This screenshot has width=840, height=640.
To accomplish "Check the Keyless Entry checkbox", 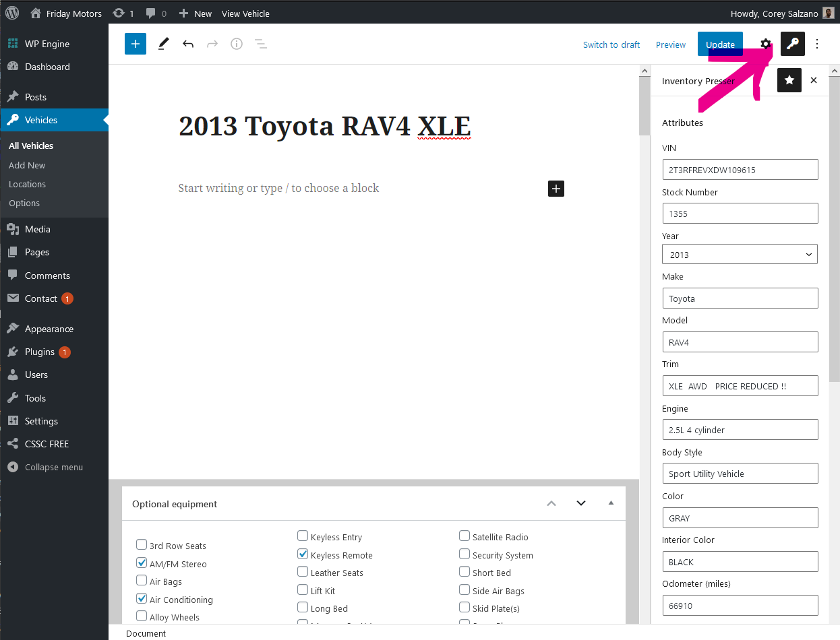I will click(x=303, y=536).
